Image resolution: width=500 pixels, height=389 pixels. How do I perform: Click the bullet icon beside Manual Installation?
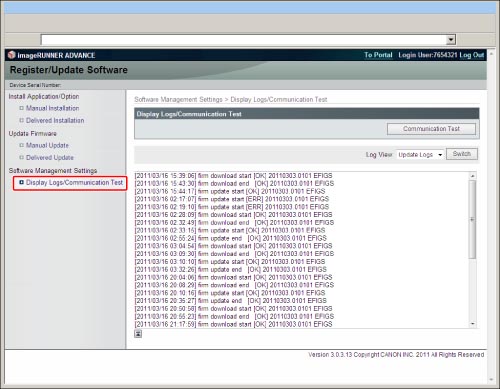(22, 108)
